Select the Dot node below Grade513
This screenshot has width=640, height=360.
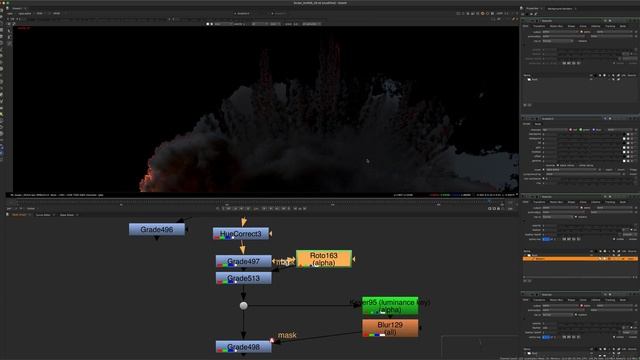244,305
